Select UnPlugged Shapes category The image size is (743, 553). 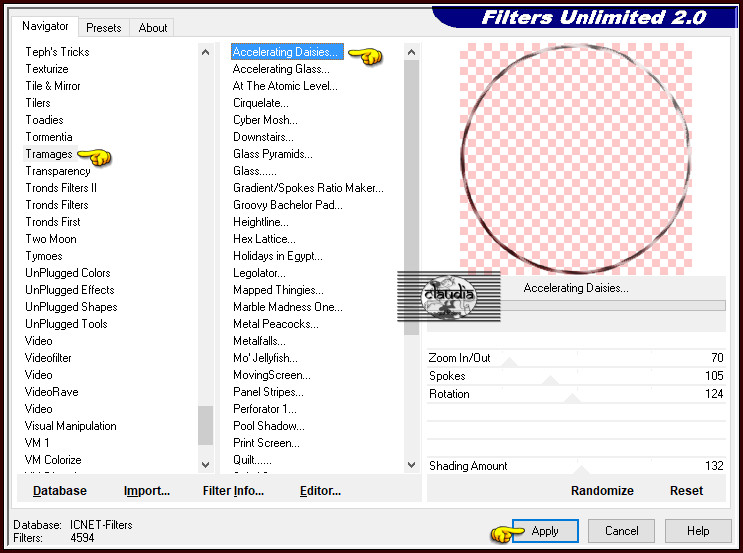pyautogui.click(x=71, y=307)
